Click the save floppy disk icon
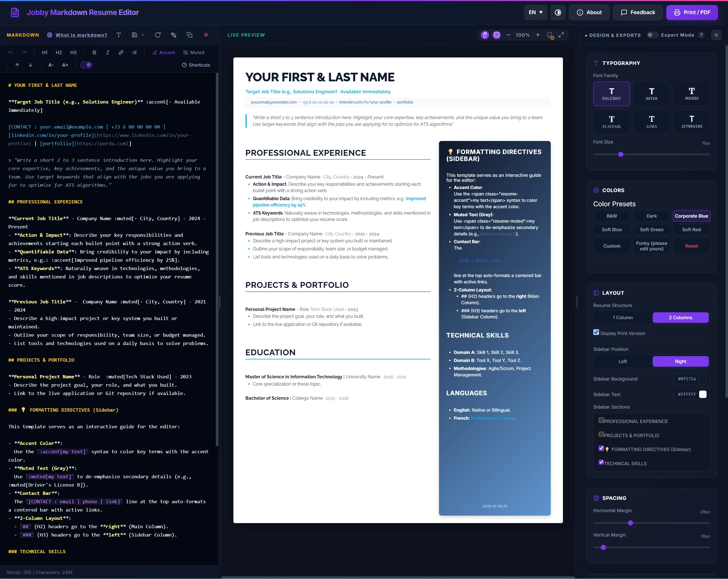The width and height of the screenshot is (728, 579). 134,35
